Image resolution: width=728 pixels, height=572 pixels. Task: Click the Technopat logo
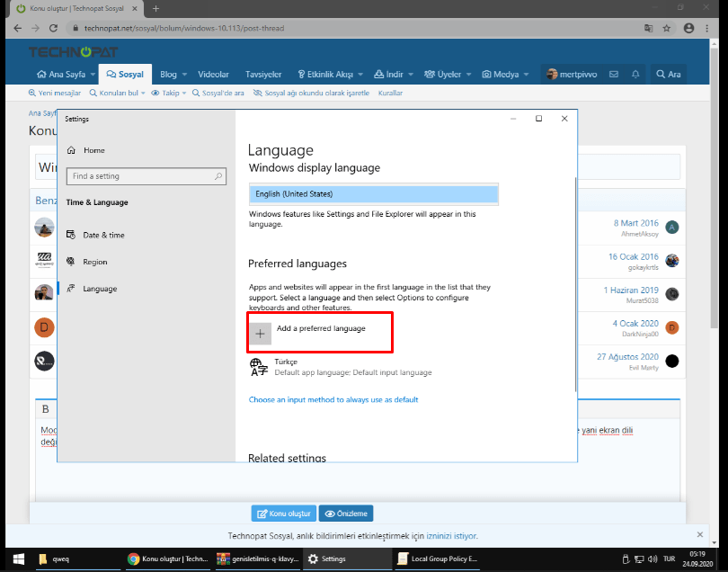(x=74, y=51)
